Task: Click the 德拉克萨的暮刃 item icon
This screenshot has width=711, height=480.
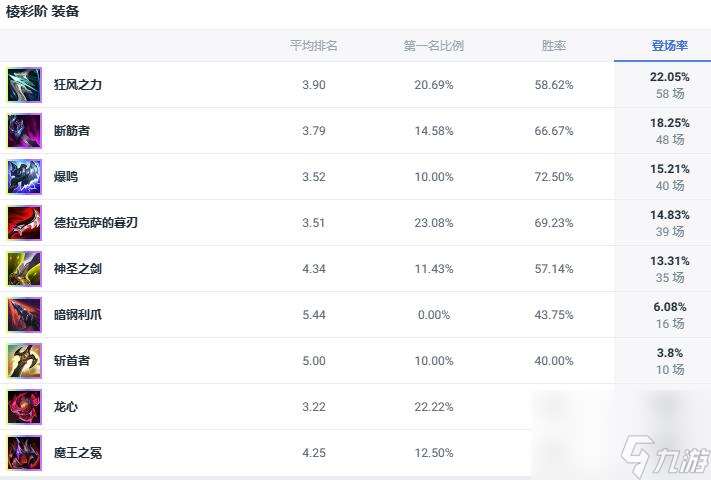Action: click(24, 223)
